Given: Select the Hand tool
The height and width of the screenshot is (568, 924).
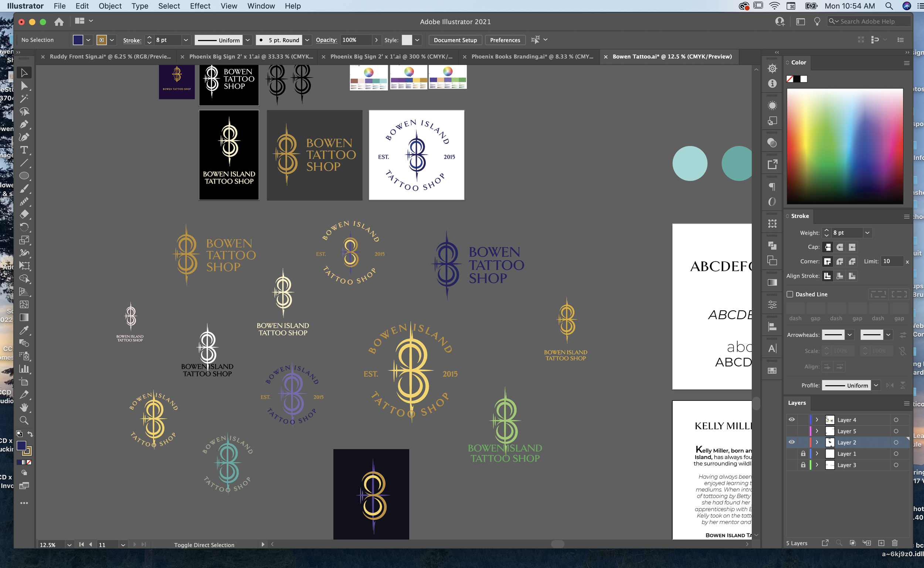Looking at the screenshot, I should (24, 407).
